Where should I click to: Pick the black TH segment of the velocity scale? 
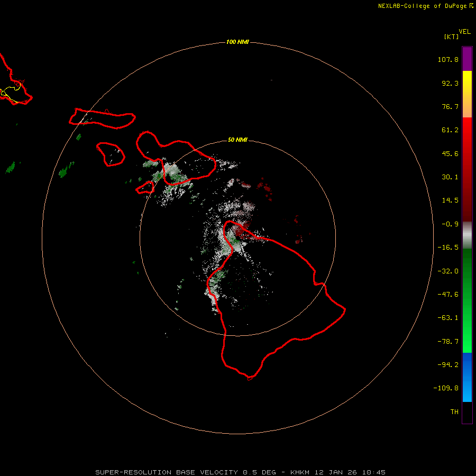pos(467,412)
